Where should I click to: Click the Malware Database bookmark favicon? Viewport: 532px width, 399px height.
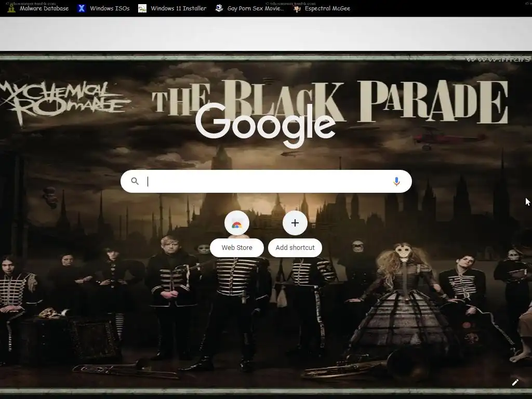point(11,8)
